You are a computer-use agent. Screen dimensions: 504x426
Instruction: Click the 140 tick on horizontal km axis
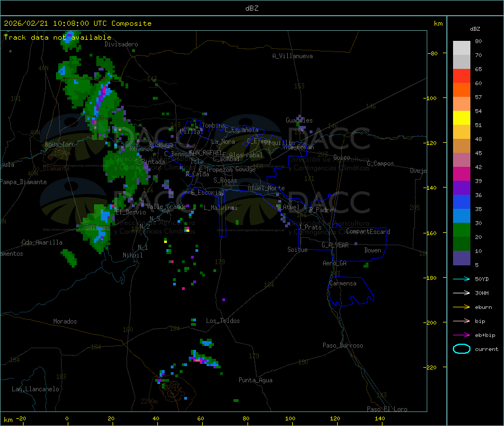point(380,418)
